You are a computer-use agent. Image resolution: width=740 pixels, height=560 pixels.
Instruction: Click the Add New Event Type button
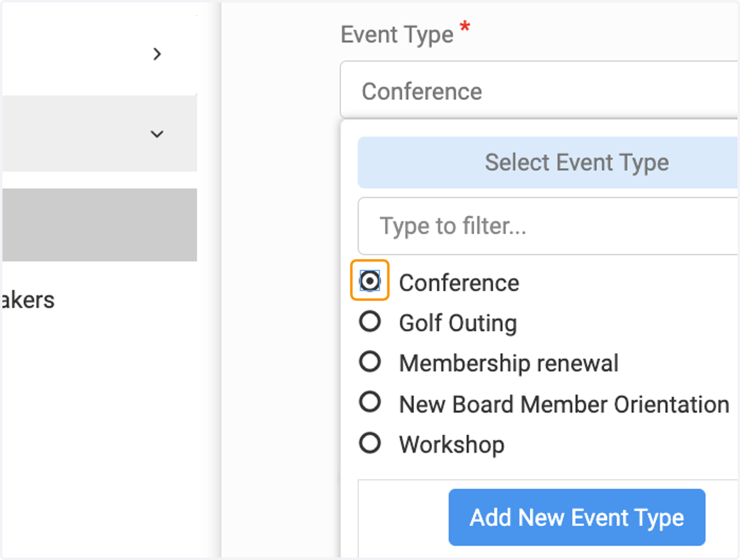(577, 517)
